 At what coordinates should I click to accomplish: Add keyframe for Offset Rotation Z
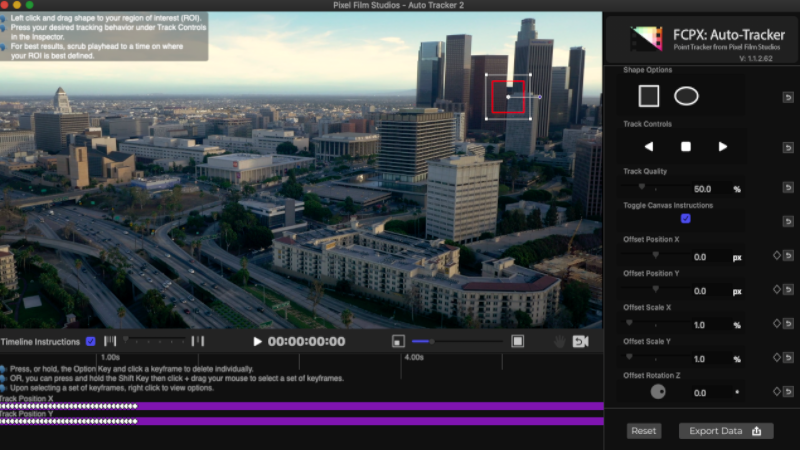(x=777, y=391)
